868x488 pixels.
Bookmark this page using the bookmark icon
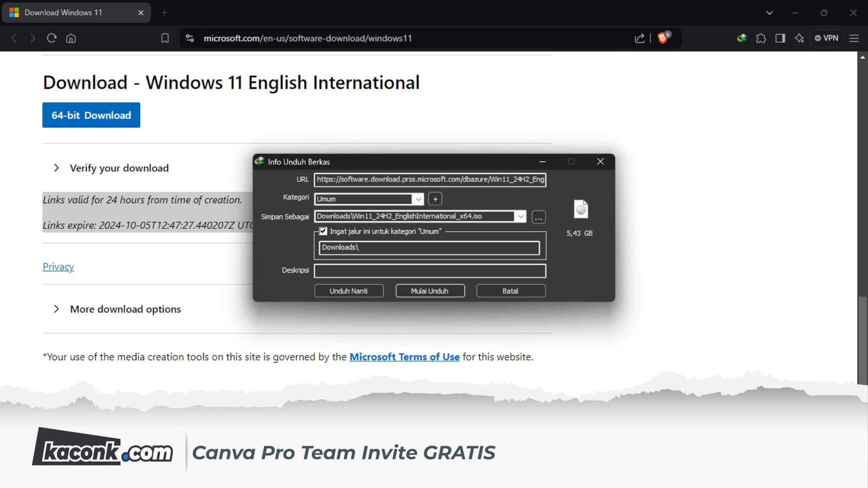(165, 38)
